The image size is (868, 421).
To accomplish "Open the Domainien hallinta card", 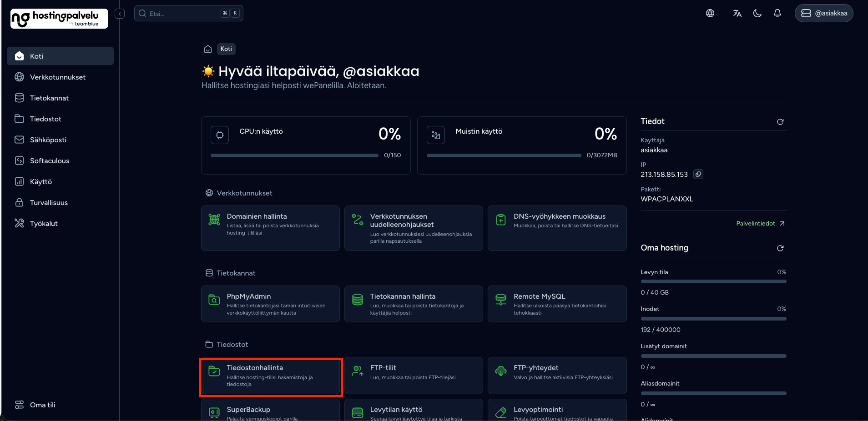I will click(270, 228).
